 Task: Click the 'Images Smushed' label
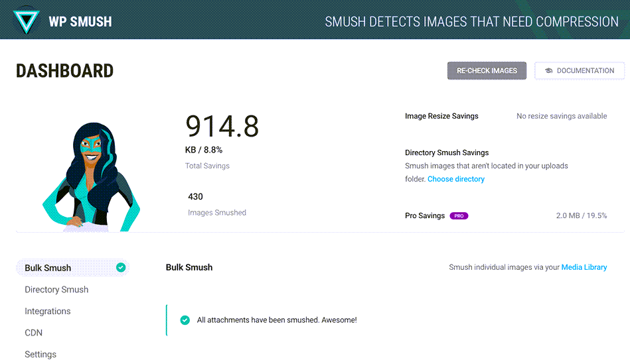click(x=217, y=213)
